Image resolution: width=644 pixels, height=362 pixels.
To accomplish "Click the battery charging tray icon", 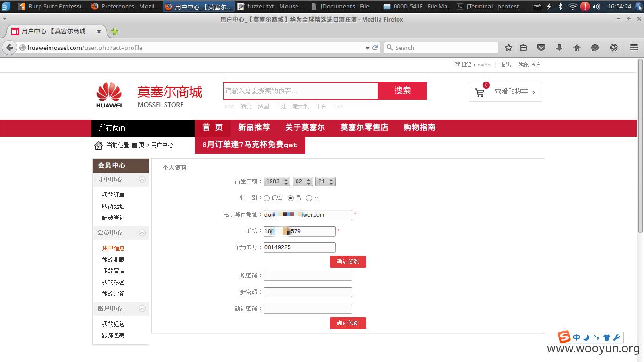I will pyautogui.click(x=549, y=7).
